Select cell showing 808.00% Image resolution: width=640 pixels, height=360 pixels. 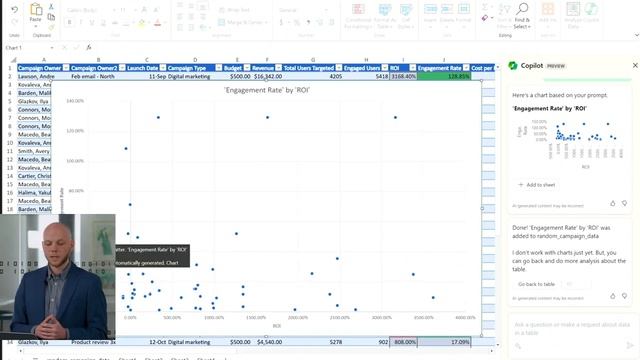click(x=403, y=342)
